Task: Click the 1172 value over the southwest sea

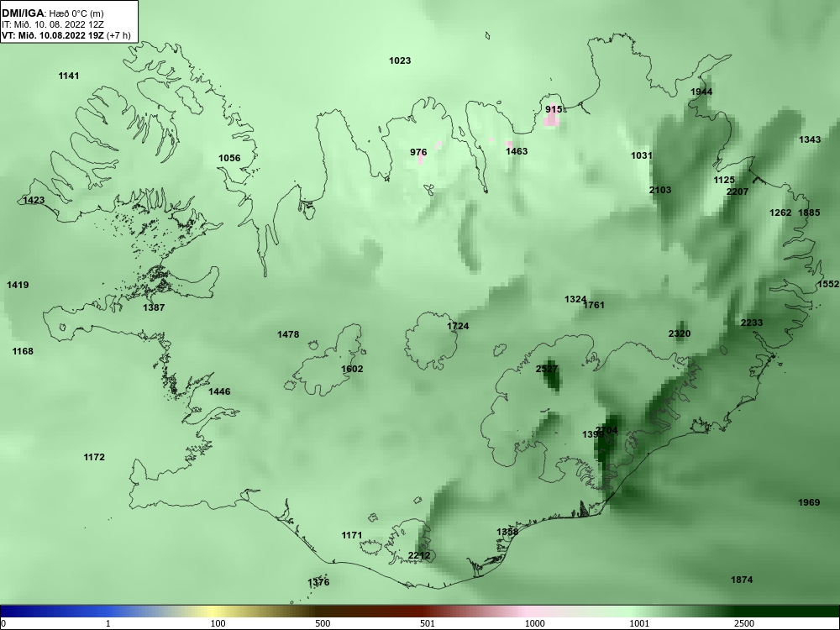Action: point(94,458)
